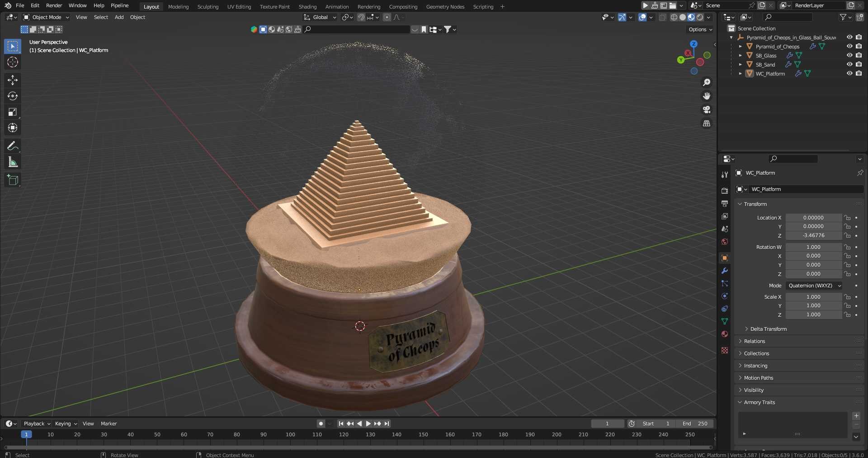The height and width of the screenshot is (458, 868).
Task: Toggle X-ray display in viewport header
Action: click(663, 17)
